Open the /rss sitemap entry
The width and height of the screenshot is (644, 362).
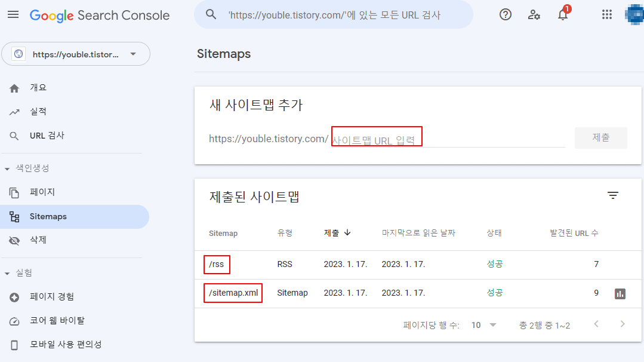point(217,264)
